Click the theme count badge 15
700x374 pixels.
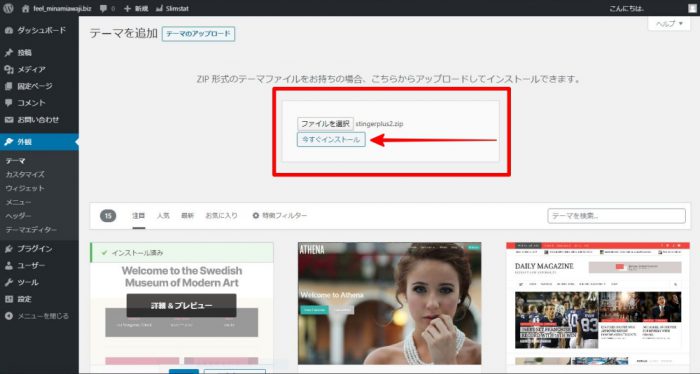(x=108, y=216)
